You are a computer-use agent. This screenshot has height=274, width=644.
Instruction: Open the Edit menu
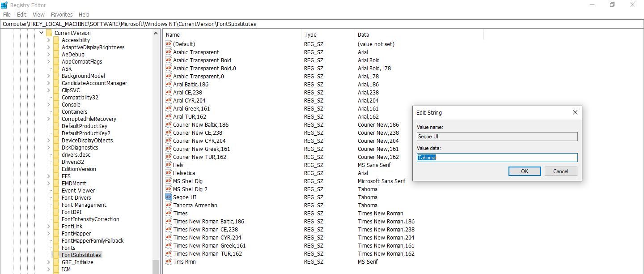click(21, 14)
